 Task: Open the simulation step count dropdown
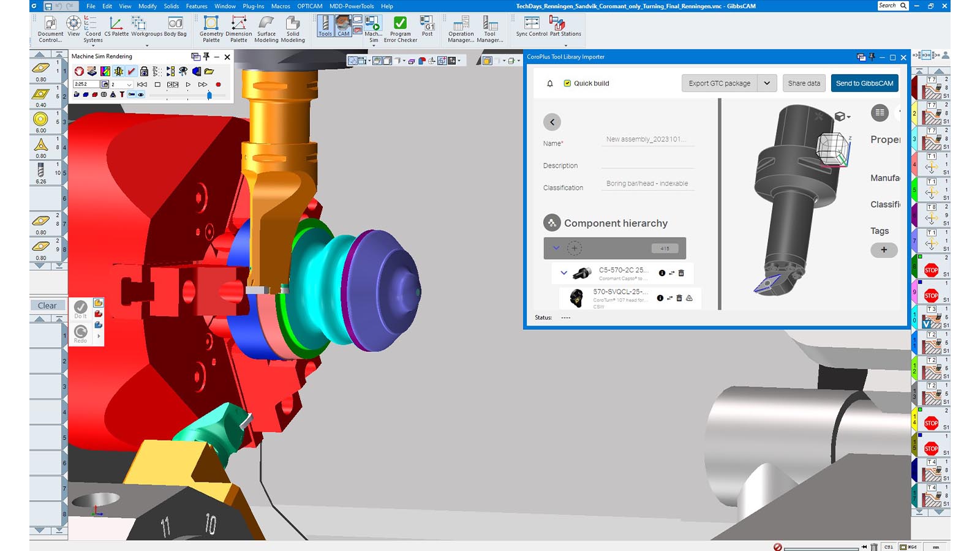click(x=129, y=84)
